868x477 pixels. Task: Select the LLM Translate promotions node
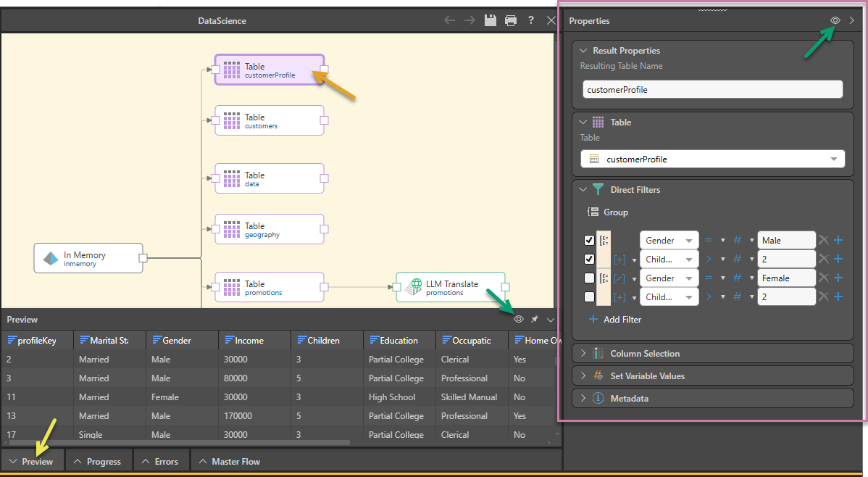[x=451, y=287]
